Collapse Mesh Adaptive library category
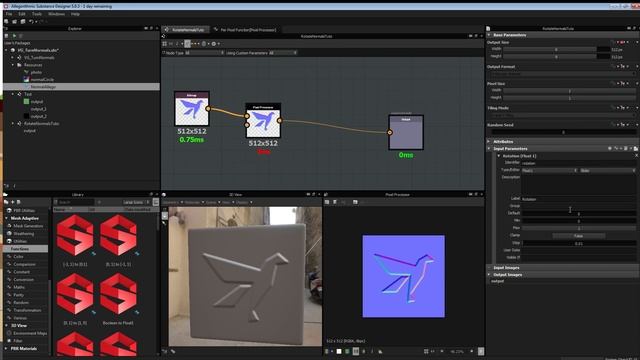The width and height of the screenshot is (640, 360). (7, 218)
